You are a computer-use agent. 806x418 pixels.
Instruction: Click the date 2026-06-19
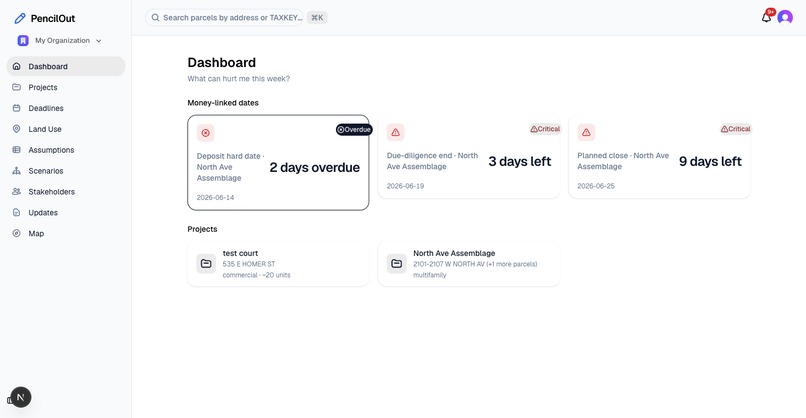(x=406, y=186)
